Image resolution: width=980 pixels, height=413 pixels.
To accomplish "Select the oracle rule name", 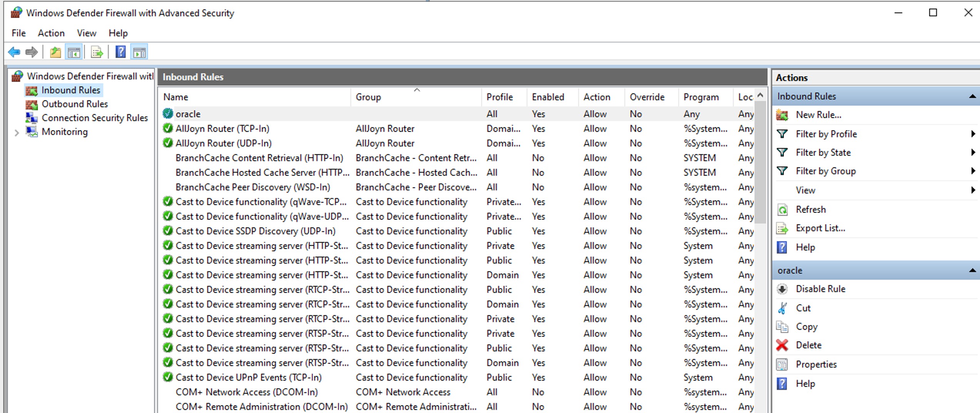I will point(188,114).
